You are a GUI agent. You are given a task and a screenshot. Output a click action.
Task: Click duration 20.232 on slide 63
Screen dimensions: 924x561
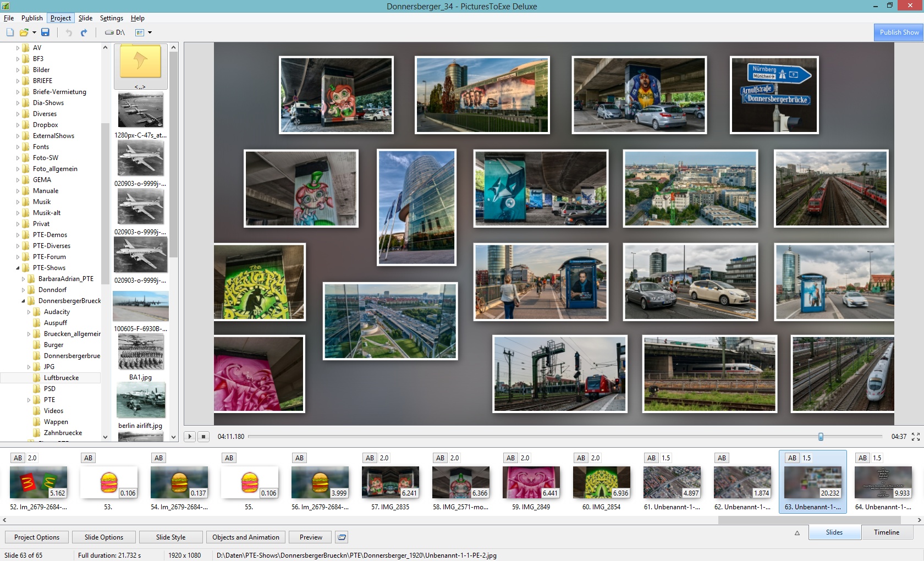pos(830,493)
